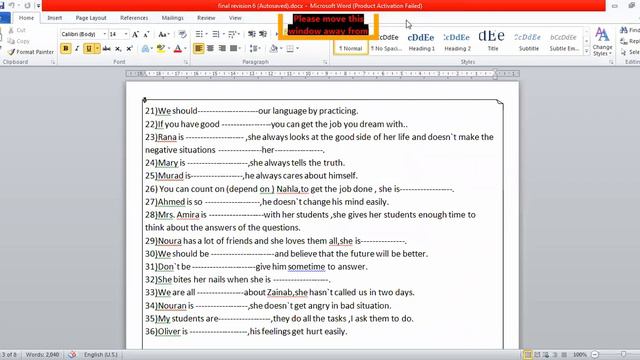Viewport: 640px width, 360px height.
Task: Open font name dropdown
Action: (105, 34)
